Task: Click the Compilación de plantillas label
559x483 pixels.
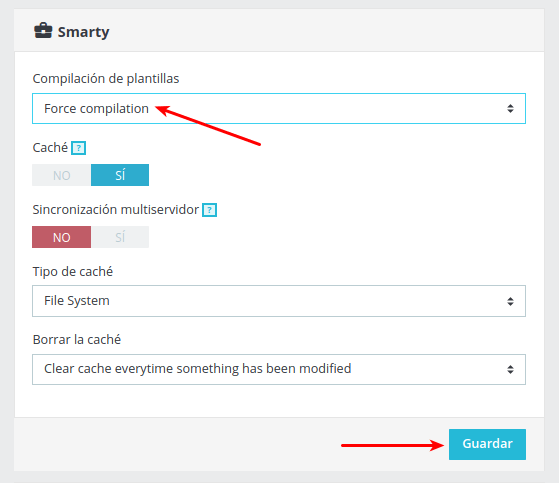Action: point(106,79)
